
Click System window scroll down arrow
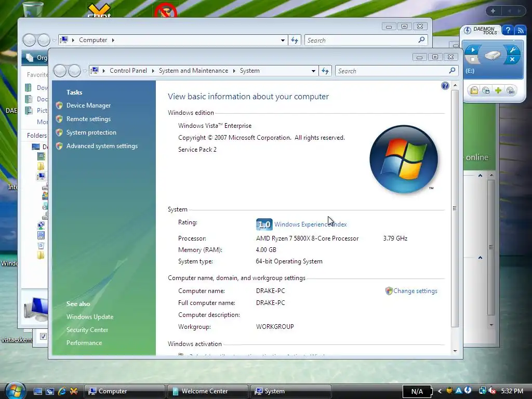(x=455, y=351)
